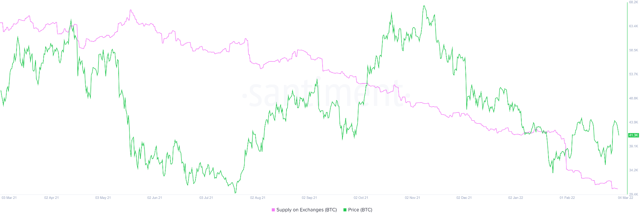The width and height of the screenshot is (644, 218).
Task: Click the green Price (BTC) legend swatch
Action: pos(345,210)
